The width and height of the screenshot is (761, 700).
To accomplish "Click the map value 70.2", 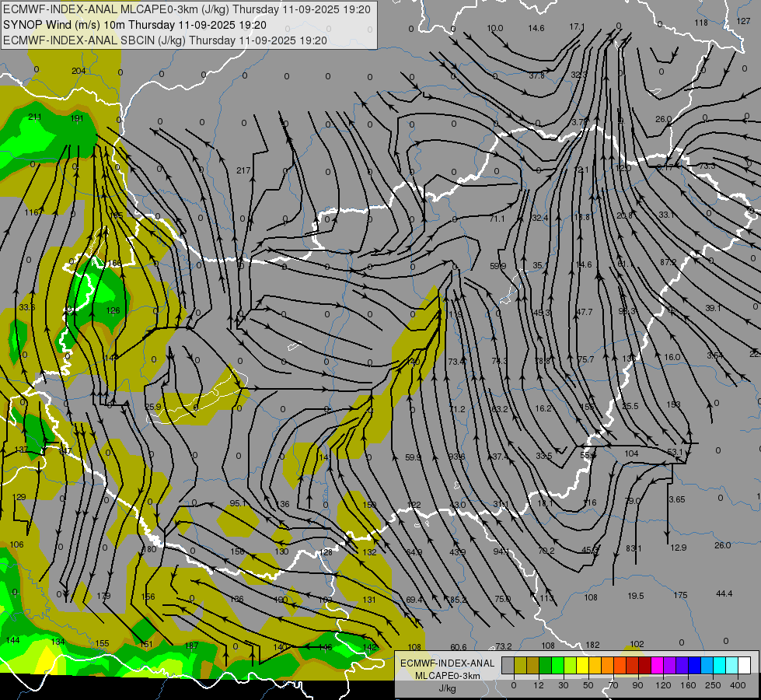I will [x=546, y=551].
